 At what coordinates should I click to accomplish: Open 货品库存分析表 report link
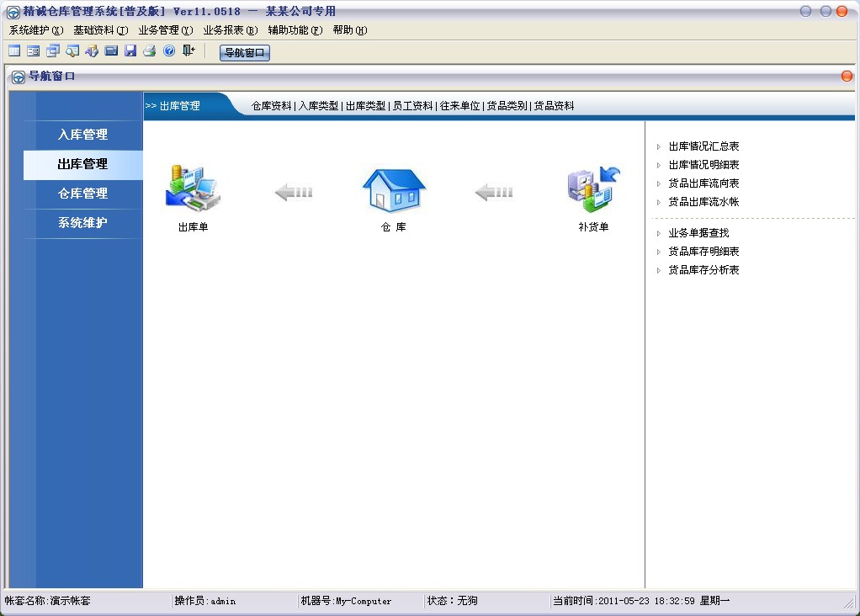(x=704, y=269)
